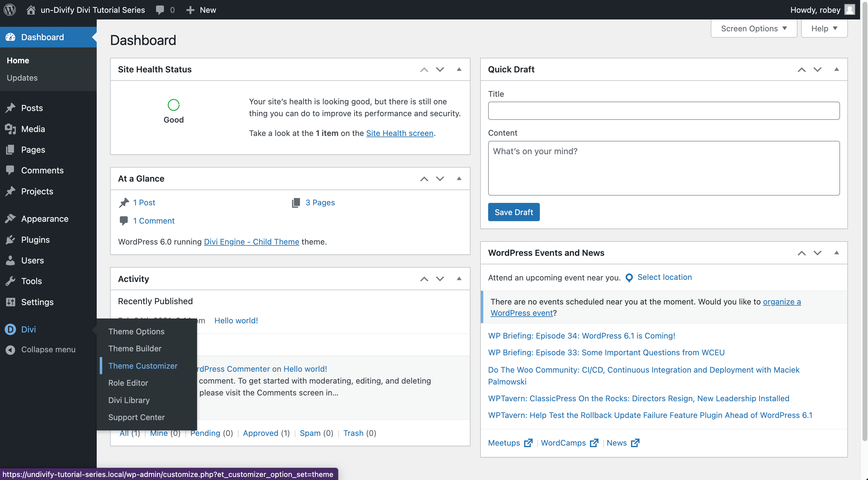Viewport: 868px width, 480px height.
Task: Click the Divi D logo icon
Action: (10, 329)
